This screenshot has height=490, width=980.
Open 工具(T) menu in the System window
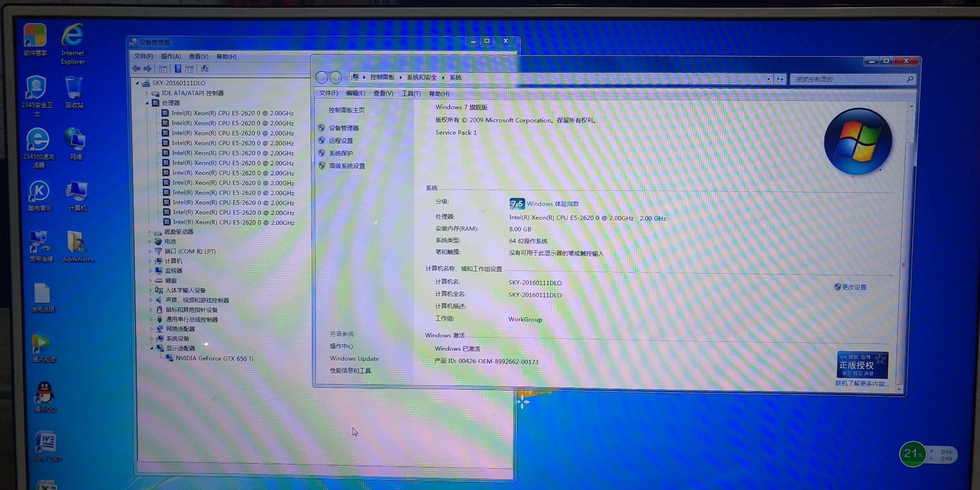[x=411, y=93]
